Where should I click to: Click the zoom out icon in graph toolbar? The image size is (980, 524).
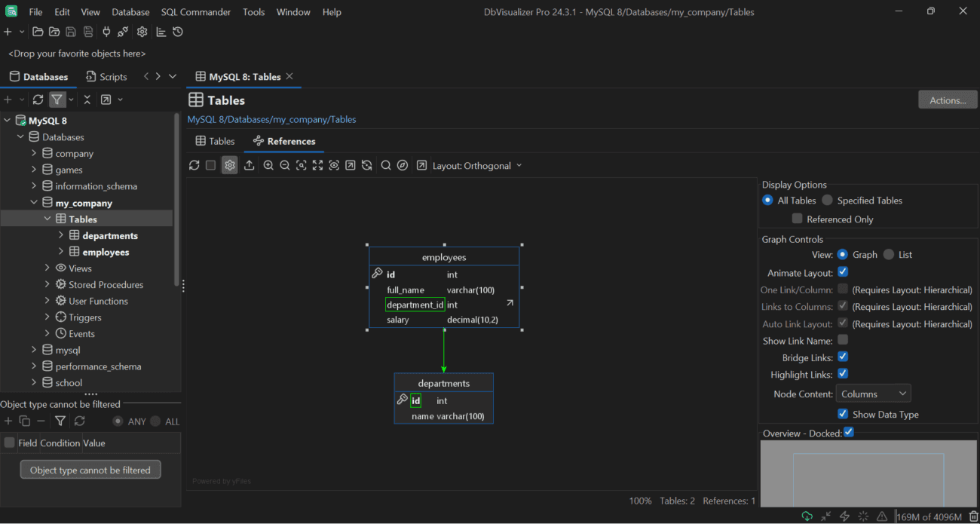285,166
